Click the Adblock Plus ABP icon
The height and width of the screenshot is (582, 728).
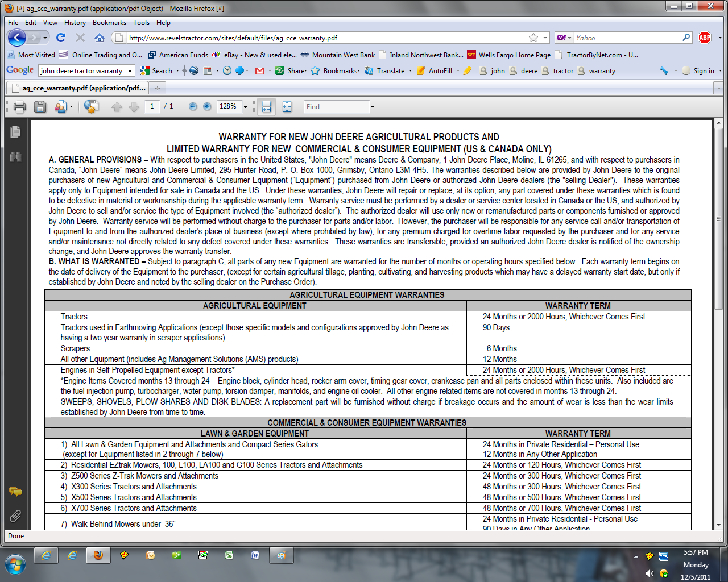705,38
